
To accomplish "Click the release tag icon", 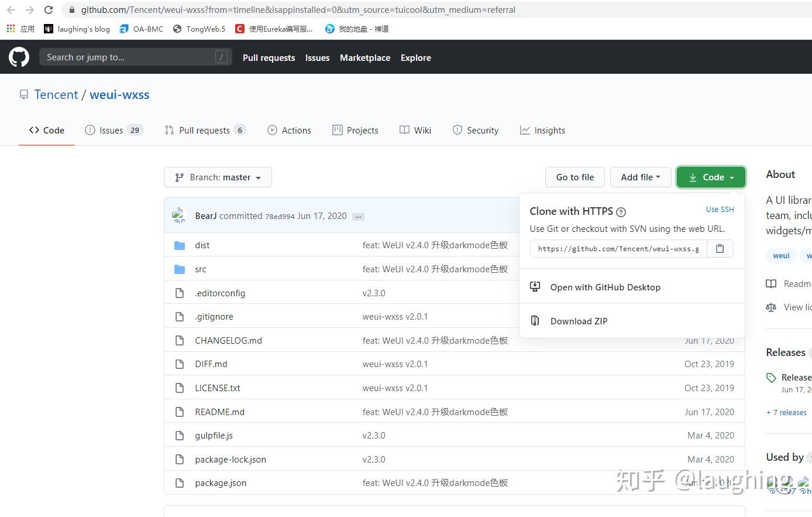I will point(771,378).
